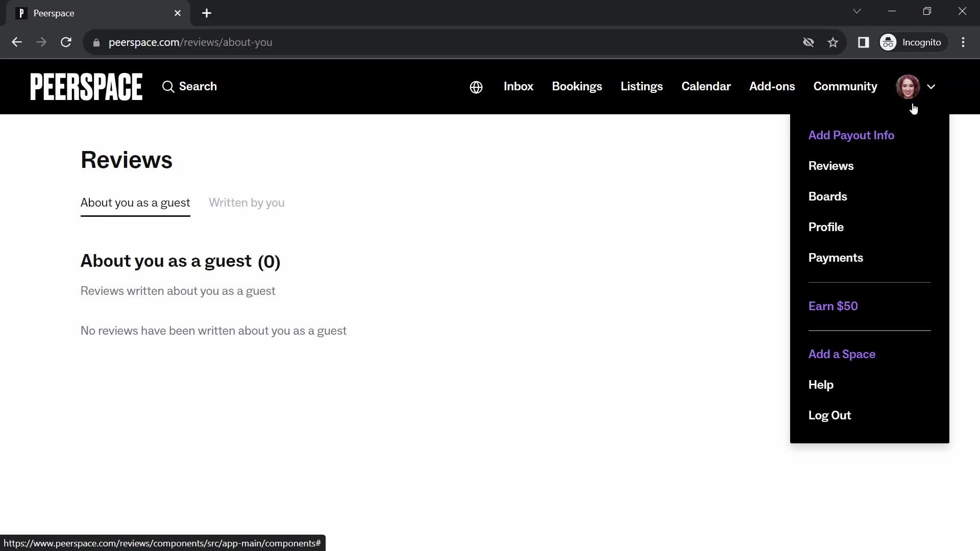The height and width of the screenshot is (551, 980).
Task: Click the user profile avatar icon
Action: (x=908, y=86)
